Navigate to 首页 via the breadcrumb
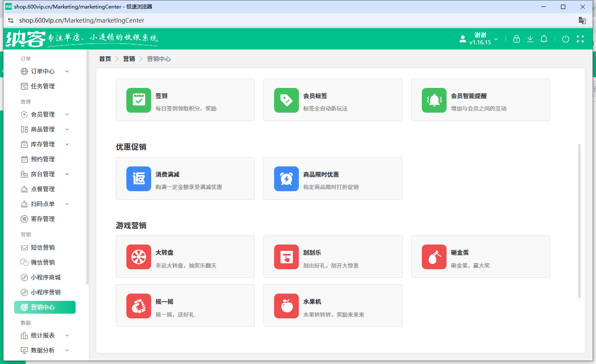596x364 pixels. (x=105, y=58)
